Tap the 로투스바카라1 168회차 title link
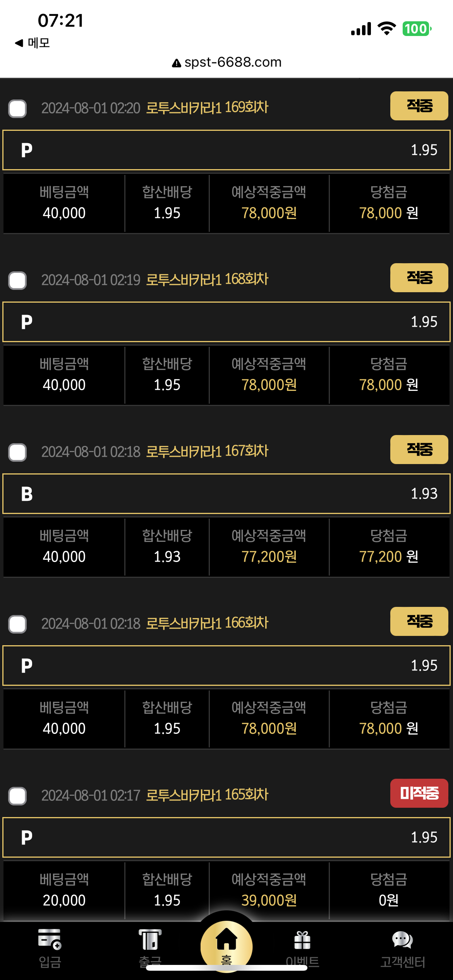The image size is (453, 980). coord(207,279)
